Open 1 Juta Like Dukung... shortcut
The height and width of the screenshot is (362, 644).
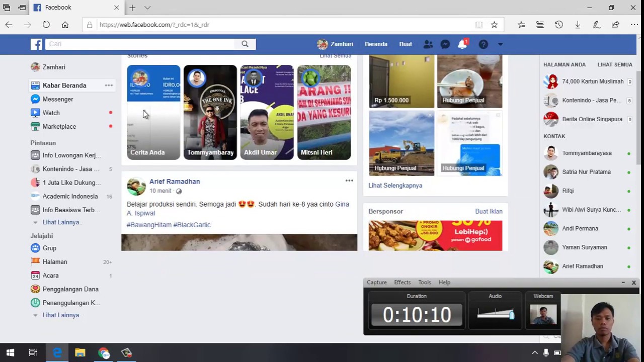pos(71,183)
